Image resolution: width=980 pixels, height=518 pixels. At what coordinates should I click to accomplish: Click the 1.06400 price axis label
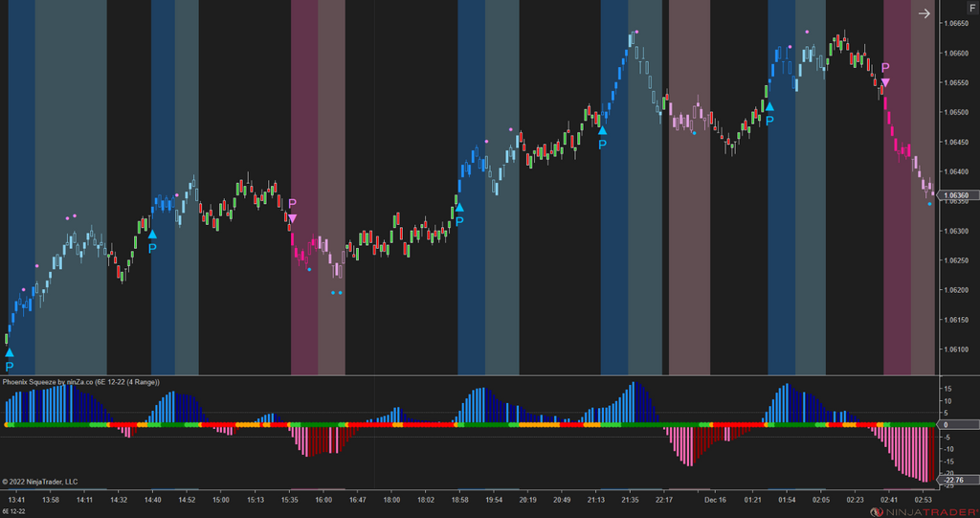[x=956, y=171]
